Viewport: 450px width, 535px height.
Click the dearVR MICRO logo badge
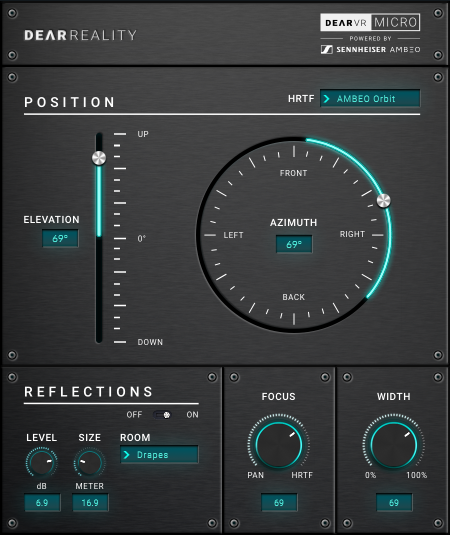tap(370, 23)
